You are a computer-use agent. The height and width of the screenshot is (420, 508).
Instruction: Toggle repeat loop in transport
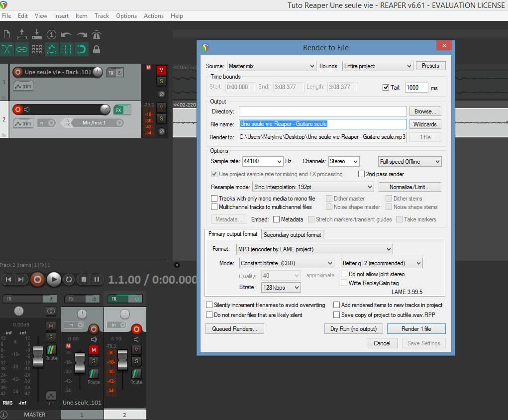coord(69,279)
